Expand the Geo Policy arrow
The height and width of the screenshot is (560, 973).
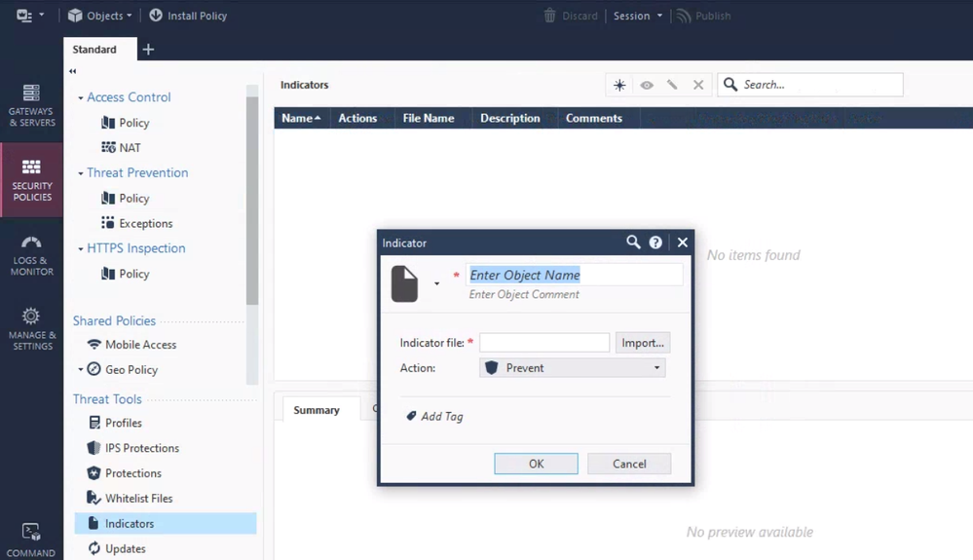[81, 370]
